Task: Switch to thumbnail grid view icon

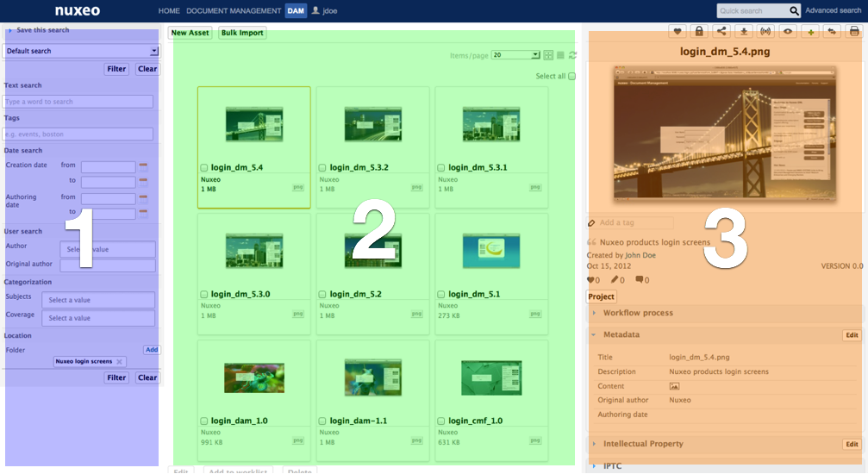Action: tap(548, 55)
